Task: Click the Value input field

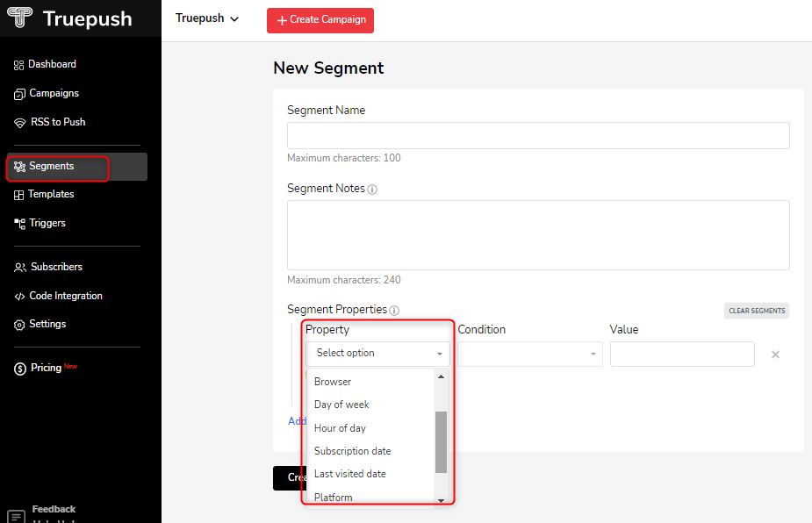Action: click(682, 355)
